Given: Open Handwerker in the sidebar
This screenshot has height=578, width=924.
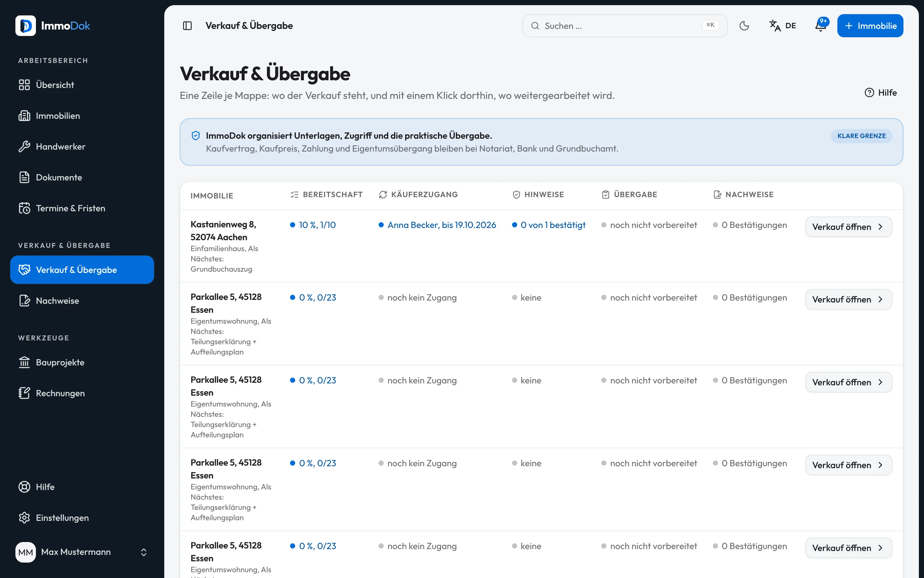Looking at the screenshot, I should click(82, 146).
